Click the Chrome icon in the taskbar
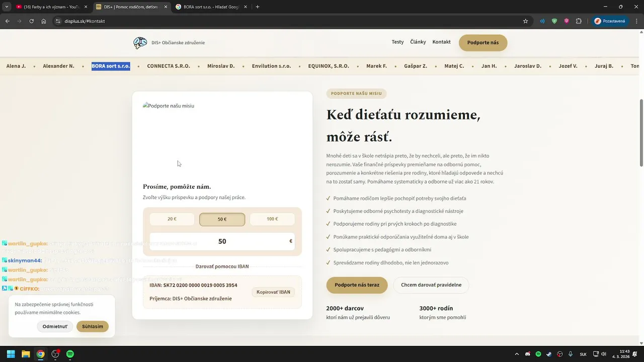Screen dimensions: 644x362 pos(40,354)
